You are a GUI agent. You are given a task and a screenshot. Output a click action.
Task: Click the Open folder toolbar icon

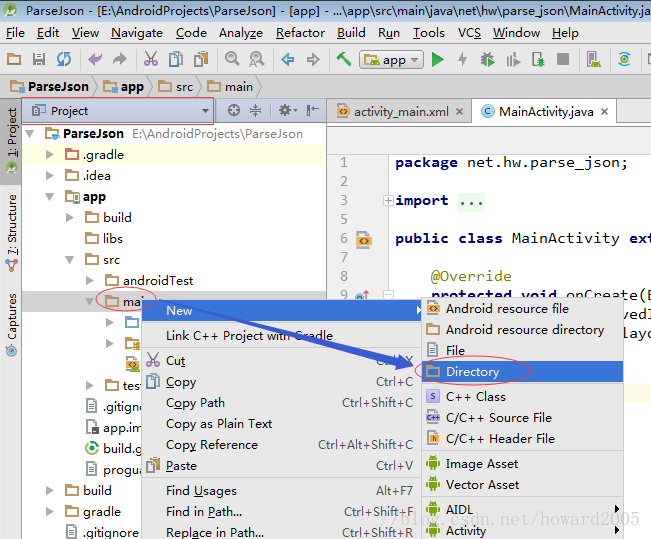(14, 59)
